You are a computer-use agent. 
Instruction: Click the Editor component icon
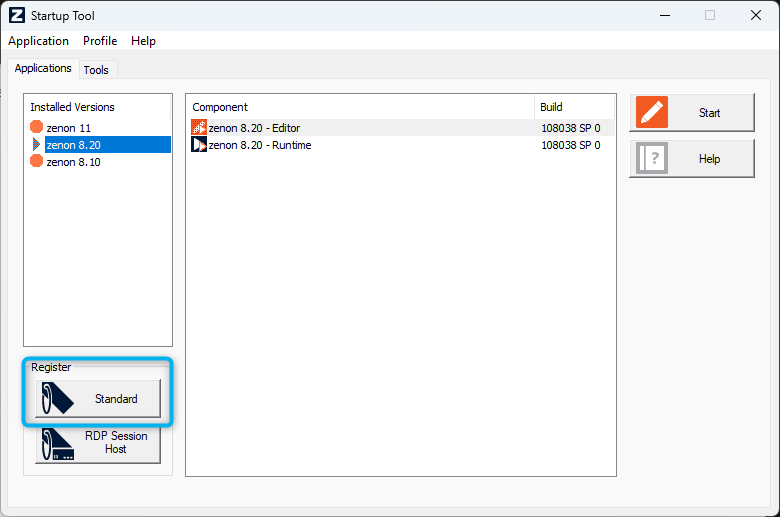pyautogui.click(x=199, y=127)
